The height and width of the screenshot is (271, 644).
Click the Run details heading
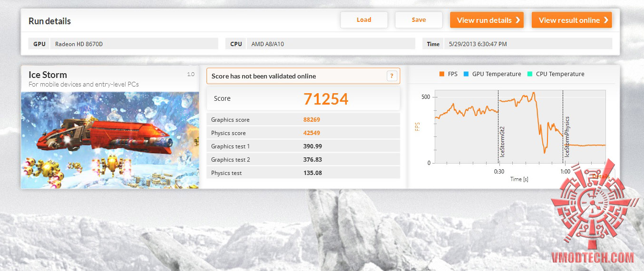49,21
